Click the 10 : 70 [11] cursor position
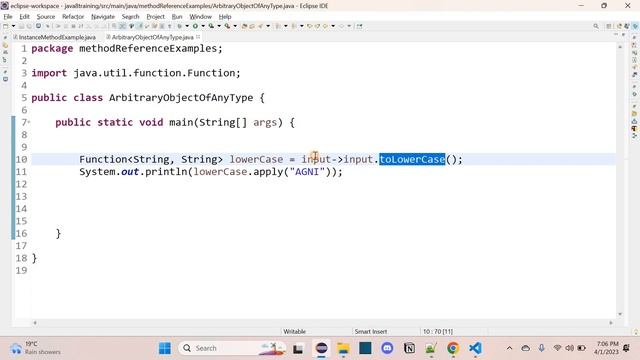The image size is (640, 360). pos(438,331)
